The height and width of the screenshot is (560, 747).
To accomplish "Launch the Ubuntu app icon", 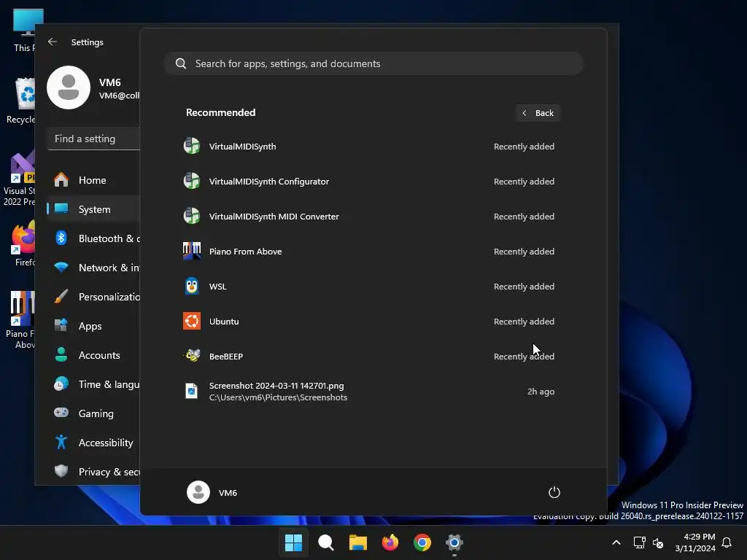I will tap(192, 322).
